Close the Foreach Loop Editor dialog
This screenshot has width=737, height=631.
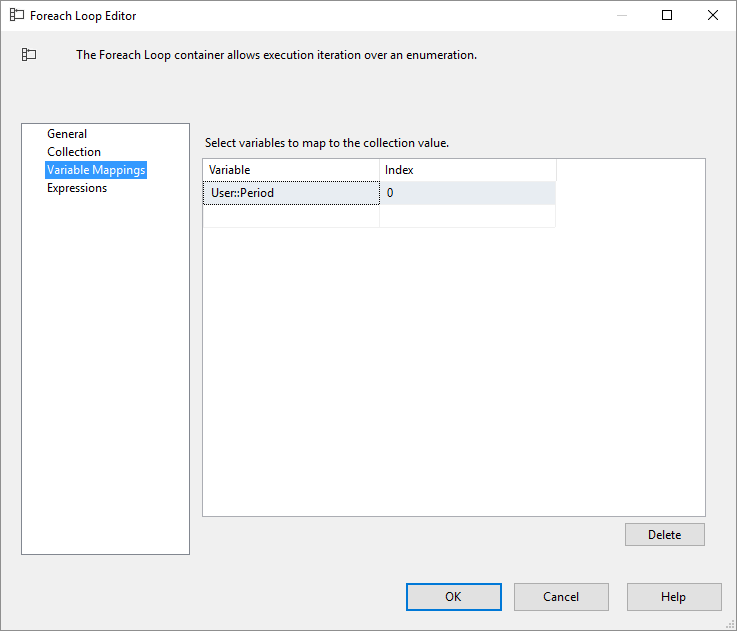pyautogui.click(x=713, y=16)
